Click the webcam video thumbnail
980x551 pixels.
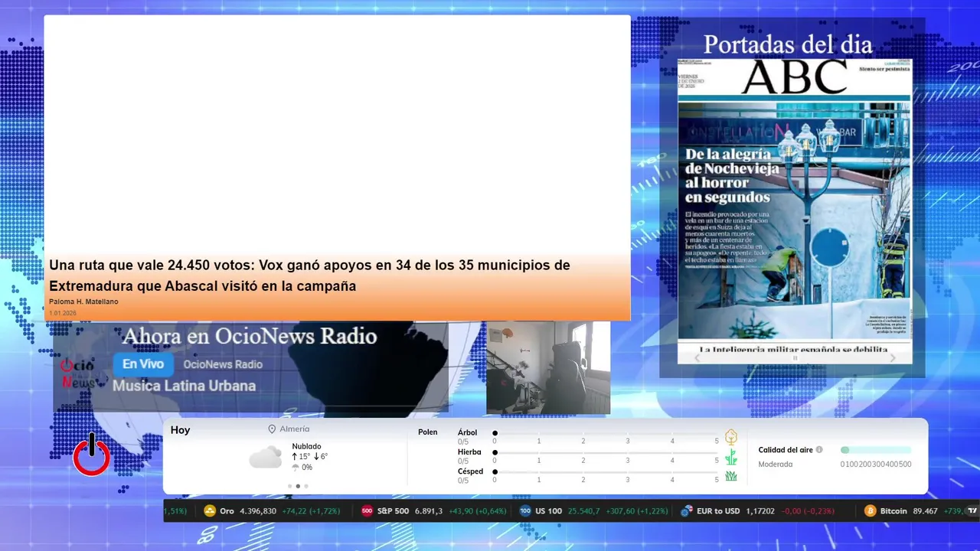pos(548,368)
